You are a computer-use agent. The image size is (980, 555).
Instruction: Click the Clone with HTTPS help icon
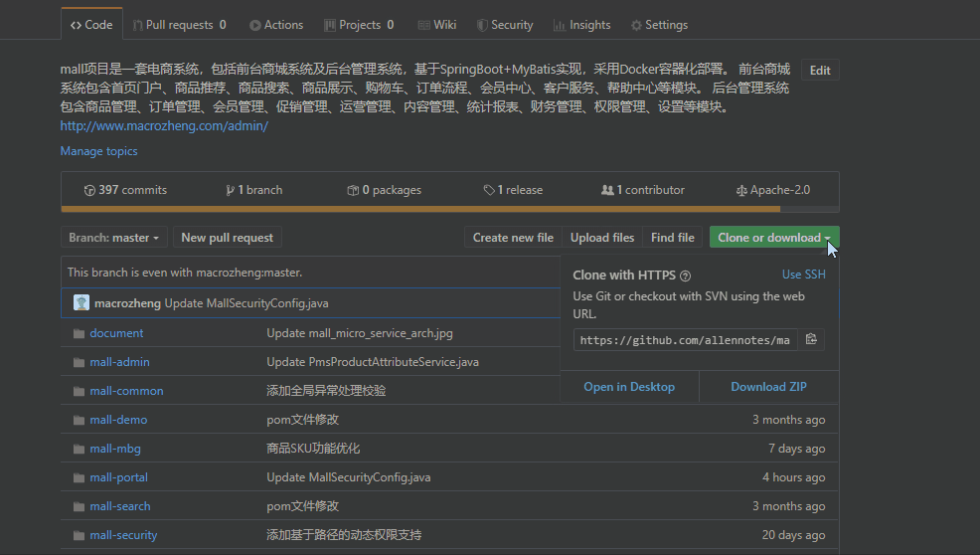(685, 276)
